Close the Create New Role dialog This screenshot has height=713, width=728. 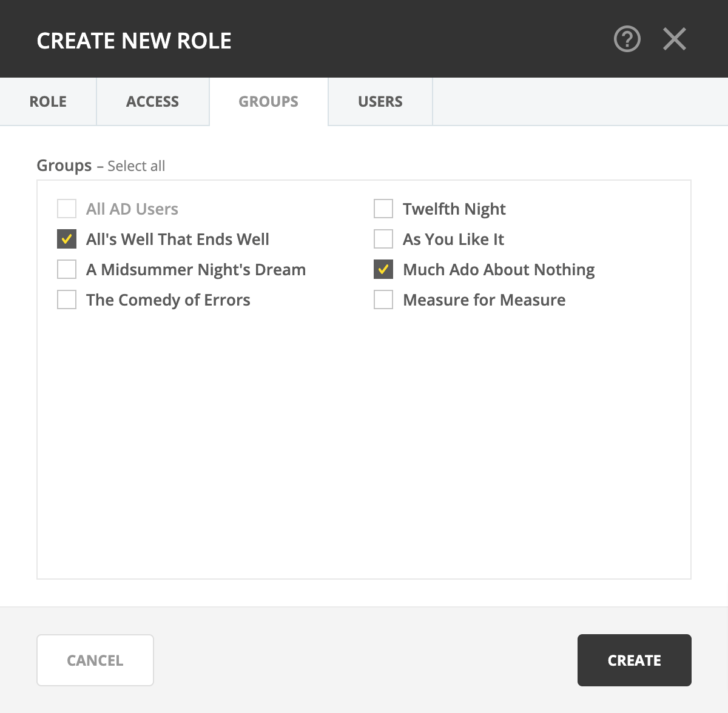click(674, 39)
